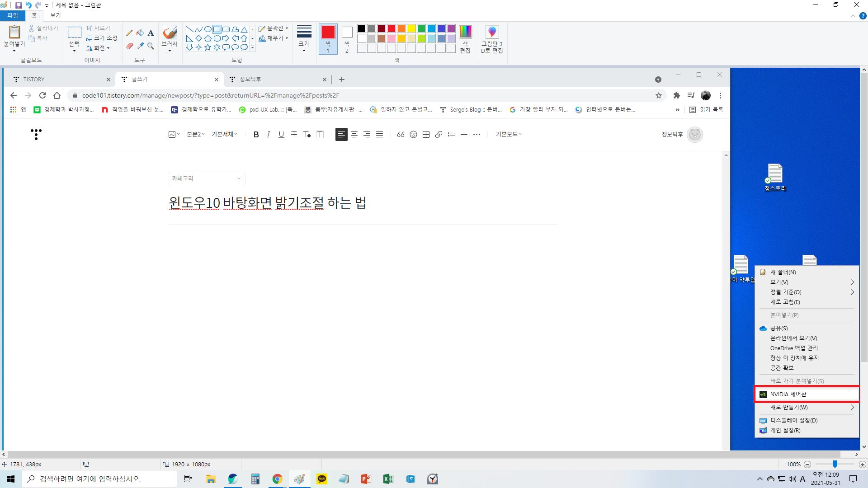Viewport: 868px width, 488px height.
Task: Select the Text tool
Action: coord(151,33)
